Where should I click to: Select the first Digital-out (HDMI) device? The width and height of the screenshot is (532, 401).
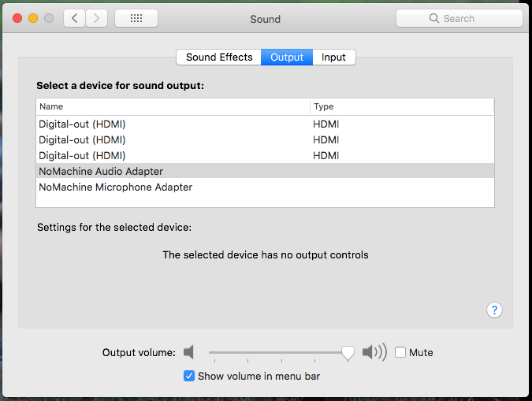pos(265,124)
